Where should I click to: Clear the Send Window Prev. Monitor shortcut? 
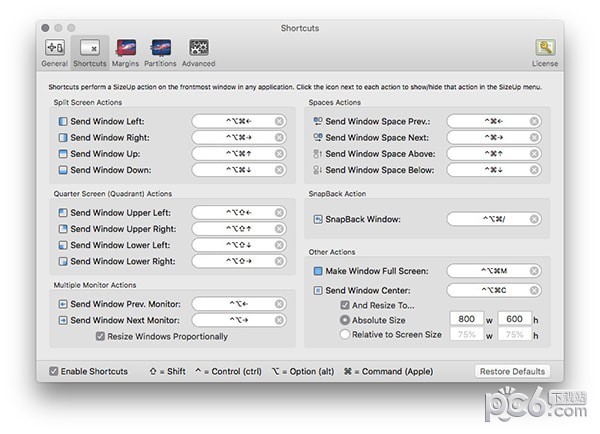pos(279,304)
